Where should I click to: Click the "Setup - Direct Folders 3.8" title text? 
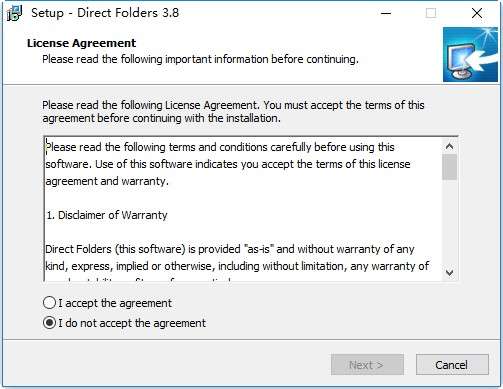(x=105, y=13)
